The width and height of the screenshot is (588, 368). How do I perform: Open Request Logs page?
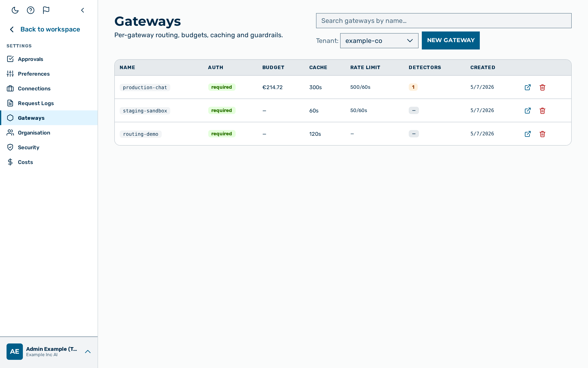coord(49,103)
